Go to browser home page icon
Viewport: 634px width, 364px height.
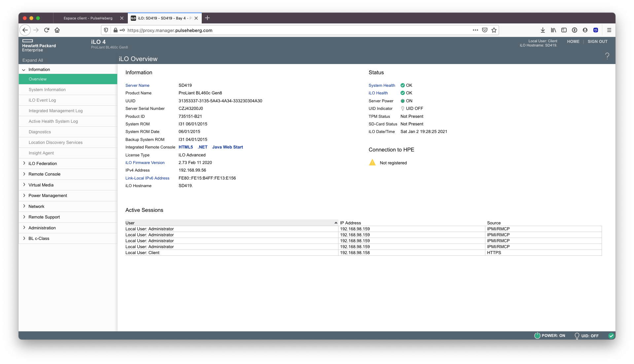[x=57, y=30]
